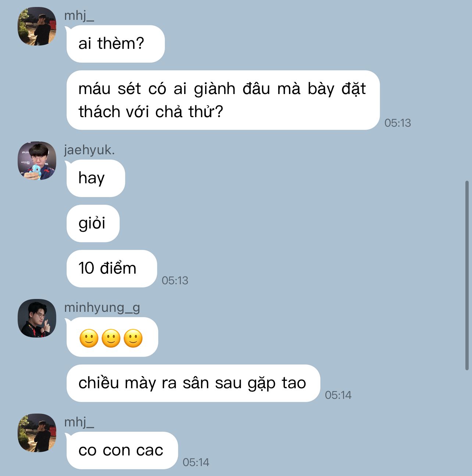Open minhyung_g profile avatar
The height and width of the screenshot is (476, 472).
click(x=37, y=318)
